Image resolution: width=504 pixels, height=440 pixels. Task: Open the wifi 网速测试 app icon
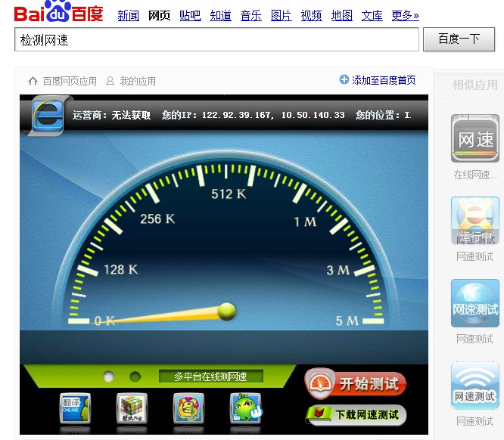tap(475, 386)
